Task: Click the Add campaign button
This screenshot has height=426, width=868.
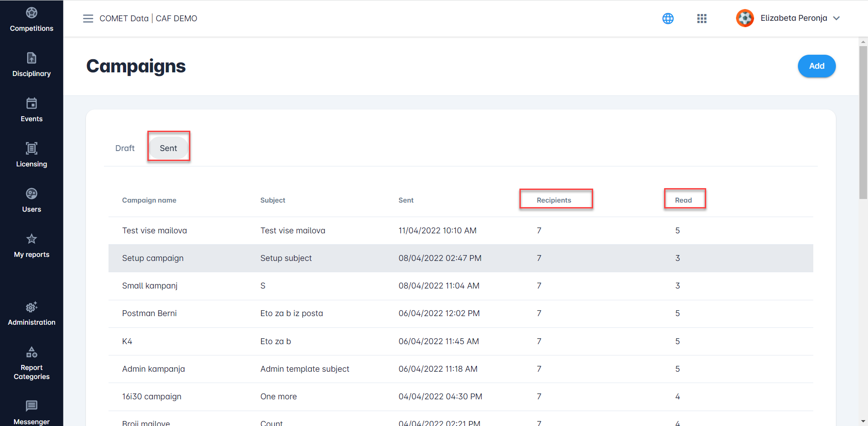Action: (816, 66)
